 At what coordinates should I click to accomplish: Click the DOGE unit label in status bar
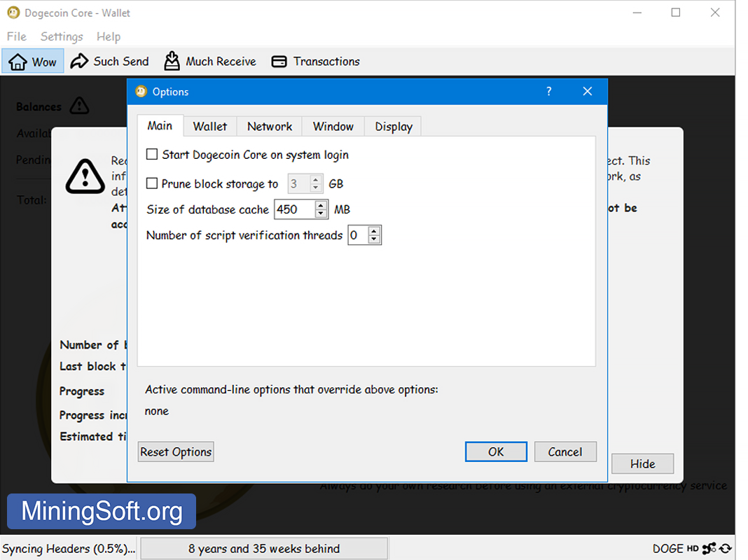(668, 549)
